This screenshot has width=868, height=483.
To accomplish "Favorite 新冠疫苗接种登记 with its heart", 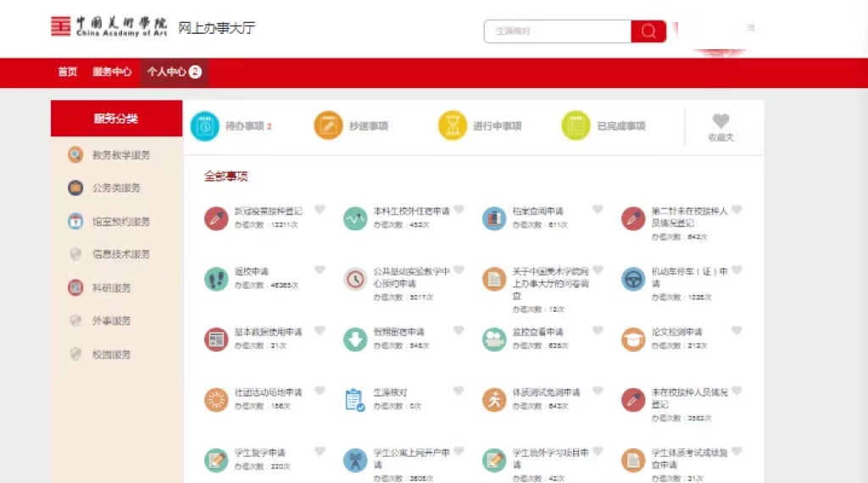I will tap(320, 209).
